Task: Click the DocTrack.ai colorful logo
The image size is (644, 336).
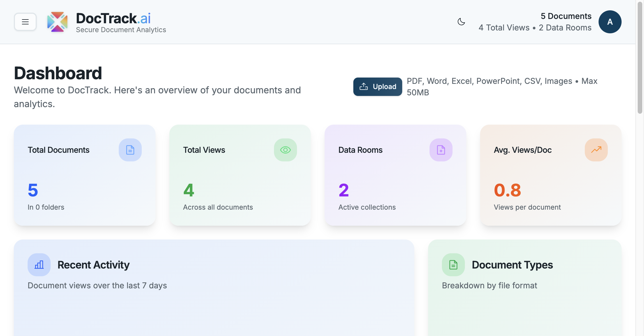Action: (x=57, y=22)
